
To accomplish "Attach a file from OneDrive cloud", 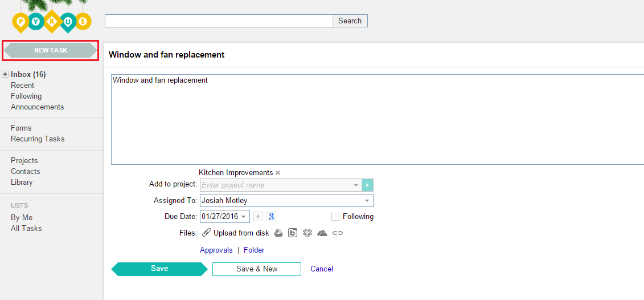I will click(x=322, y=233).
